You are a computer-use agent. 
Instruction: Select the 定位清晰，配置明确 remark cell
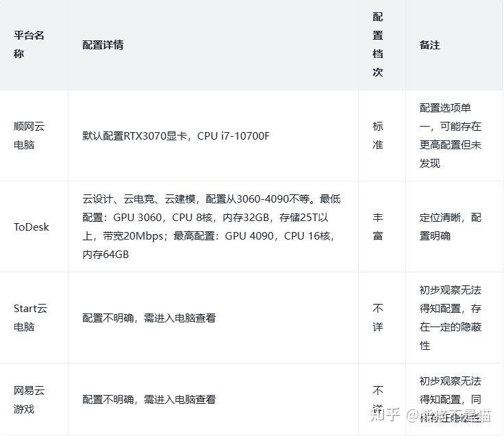coord(454,227)
